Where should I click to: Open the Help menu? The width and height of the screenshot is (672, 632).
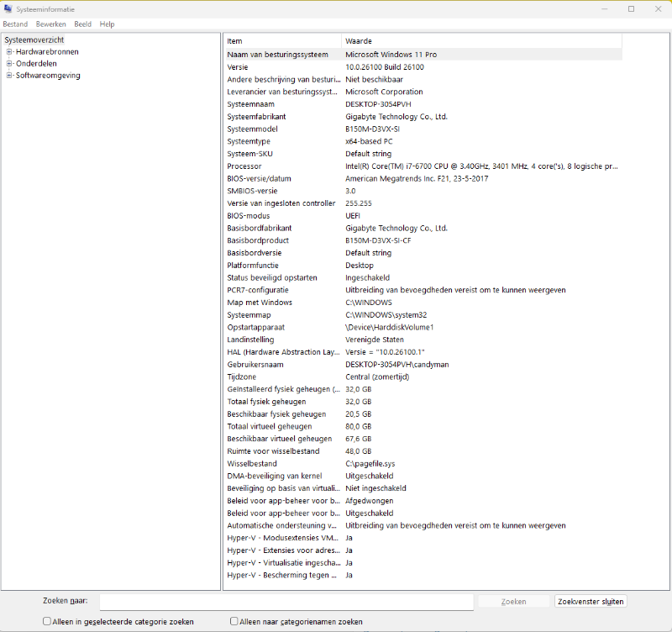pyautogui.click(x=108, y=24)
